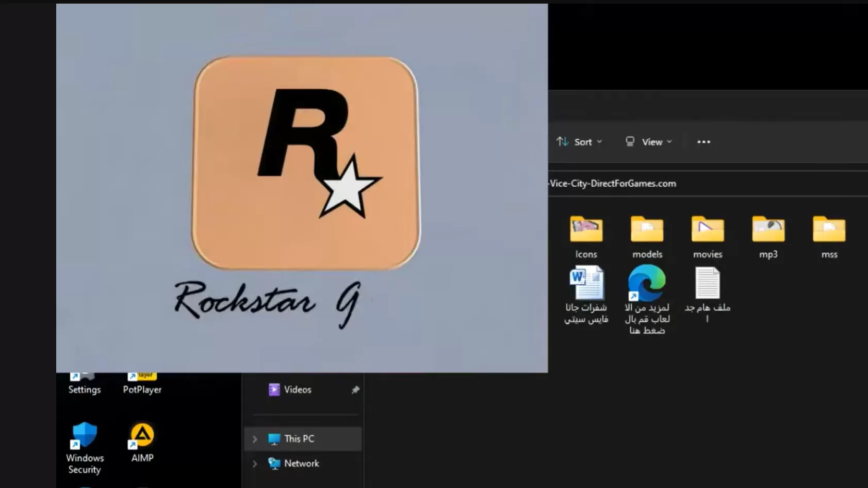Image resolution: width=868 pixels, height=488 pixels.
Task: Open the models folder
Action: click(x=647, y=237)
